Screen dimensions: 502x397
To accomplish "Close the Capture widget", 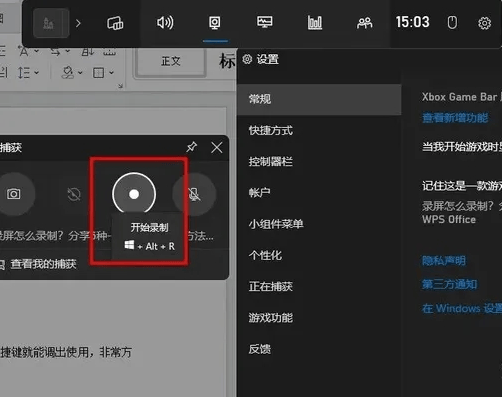I will point(217,147).
